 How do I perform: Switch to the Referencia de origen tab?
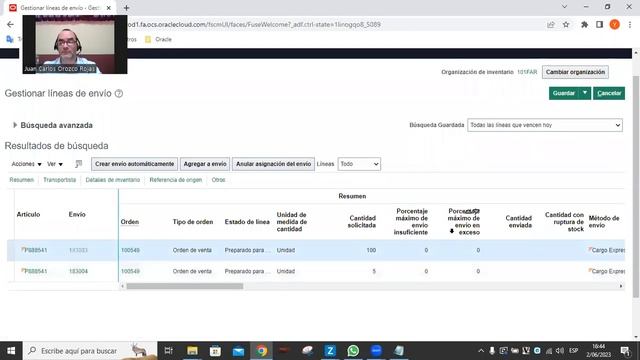(176, 180)
